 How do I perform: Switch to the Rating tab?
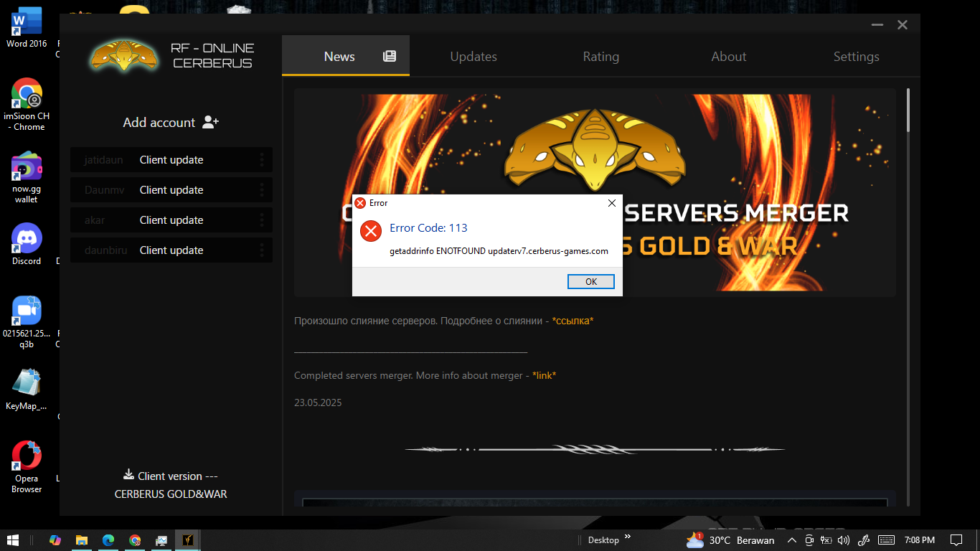point(600,57)
